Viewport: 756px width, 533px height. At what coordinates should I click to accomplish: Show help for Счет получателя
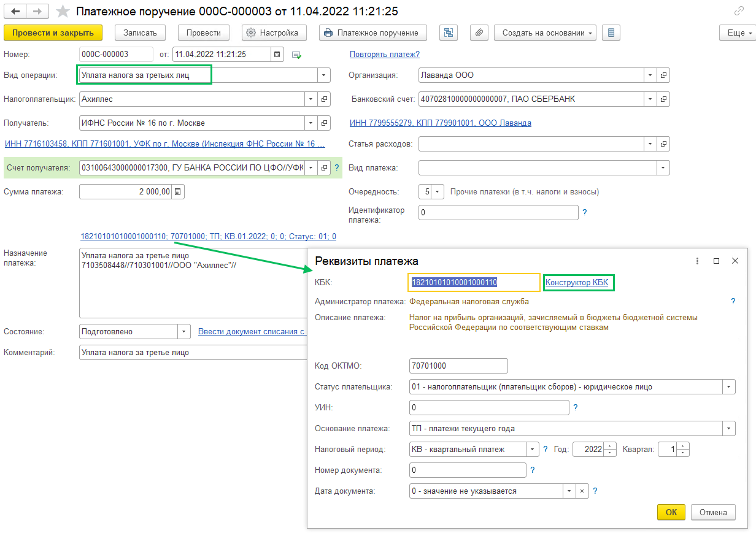tap(336, 167)
